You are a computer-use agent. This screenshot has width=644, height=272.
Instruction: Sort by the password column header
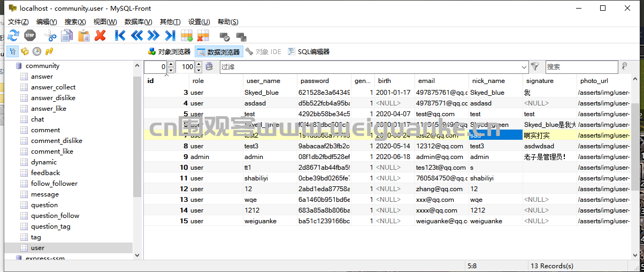325,81
